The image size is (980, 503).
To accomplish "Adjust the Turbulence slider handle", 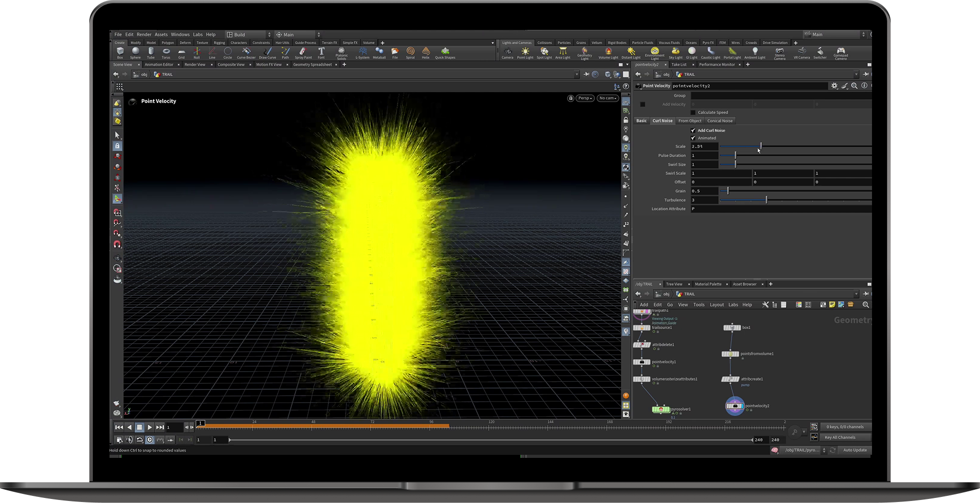I will [766, 200].
